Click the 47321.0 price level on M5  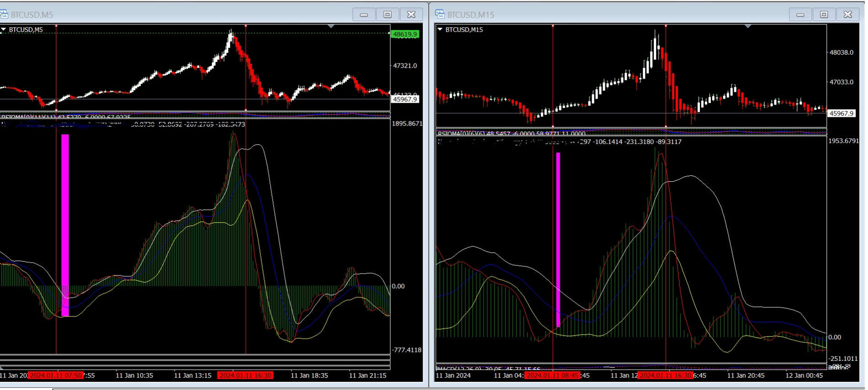[x=405, y=66]
